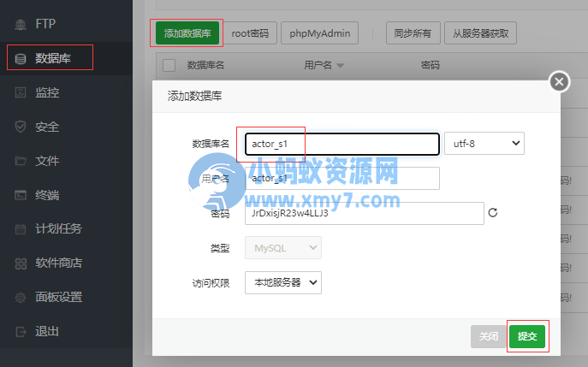The image size is (588, 367).
Task: Click the 添加数据库 dialog title
Action: pos(194,96)
